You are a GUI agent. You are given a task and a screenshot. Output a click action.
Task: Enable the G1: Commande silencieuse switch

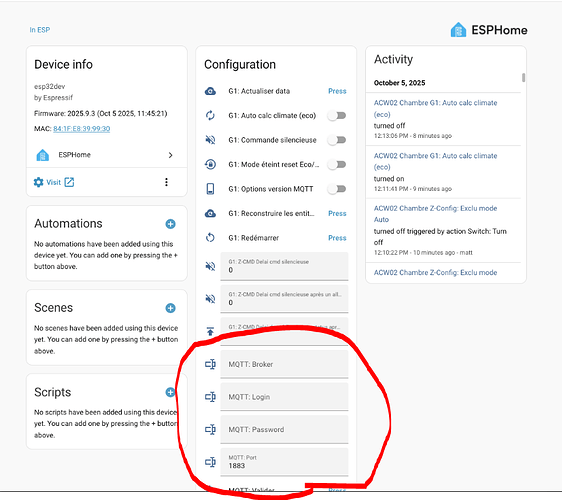coord(337,140)
